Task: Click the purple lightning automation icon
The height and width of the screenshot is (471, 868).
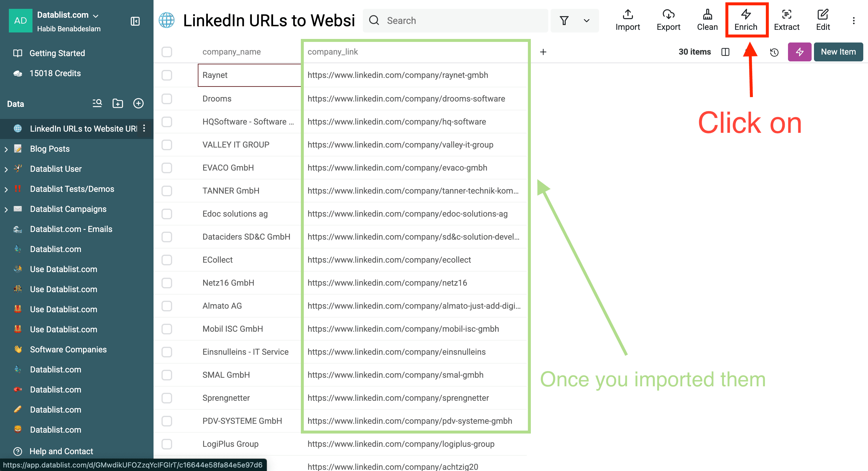Action: coord(799,52)
